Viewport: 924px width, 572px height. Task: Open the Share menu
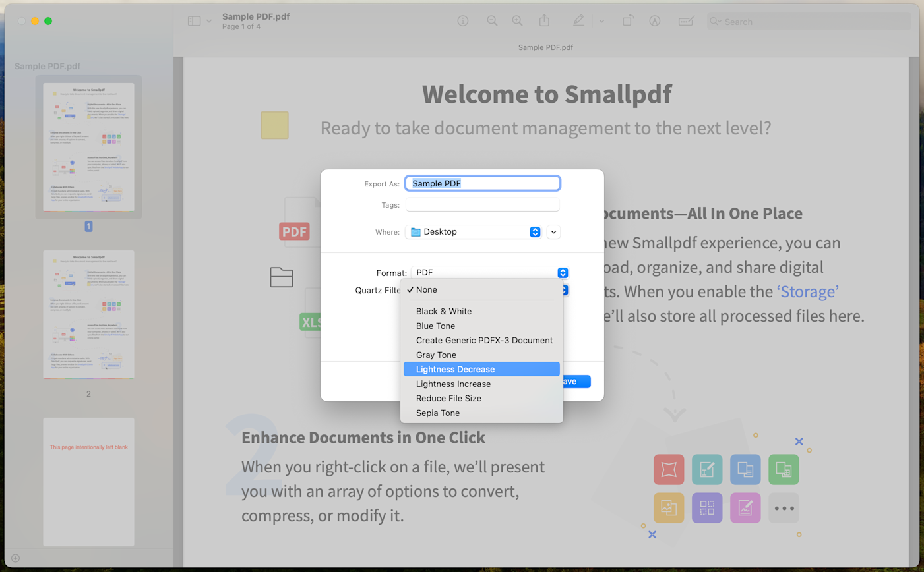pyautogui.click(x=544, y=21)
